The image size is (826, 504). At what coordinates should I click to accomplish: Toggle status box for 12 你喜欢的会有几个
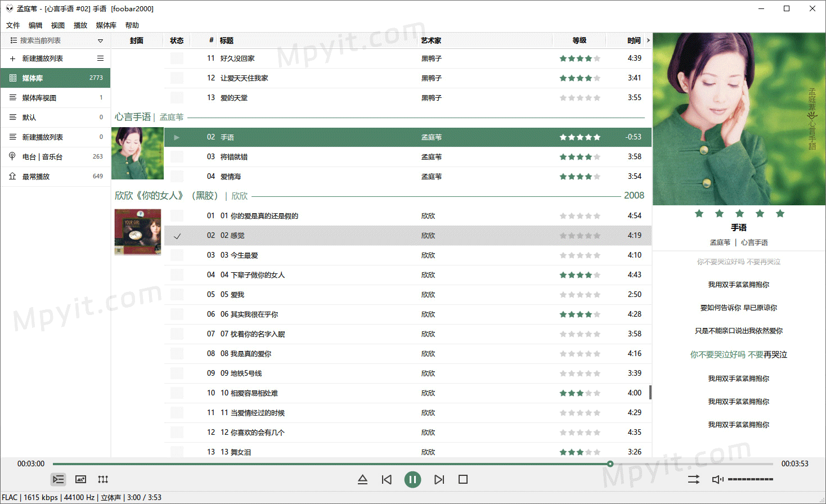(177, 433)
